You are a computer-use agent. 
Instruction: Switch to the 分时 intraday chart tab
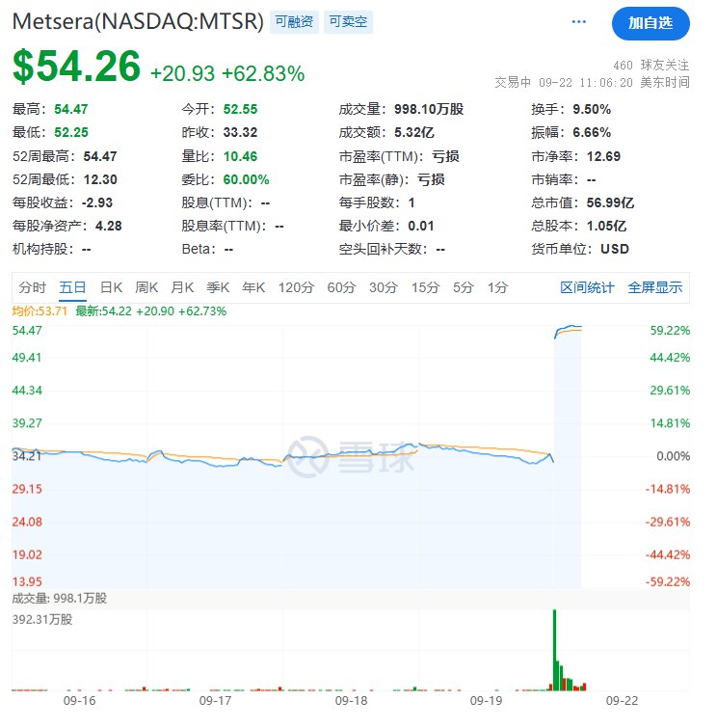tap(32, 288)
